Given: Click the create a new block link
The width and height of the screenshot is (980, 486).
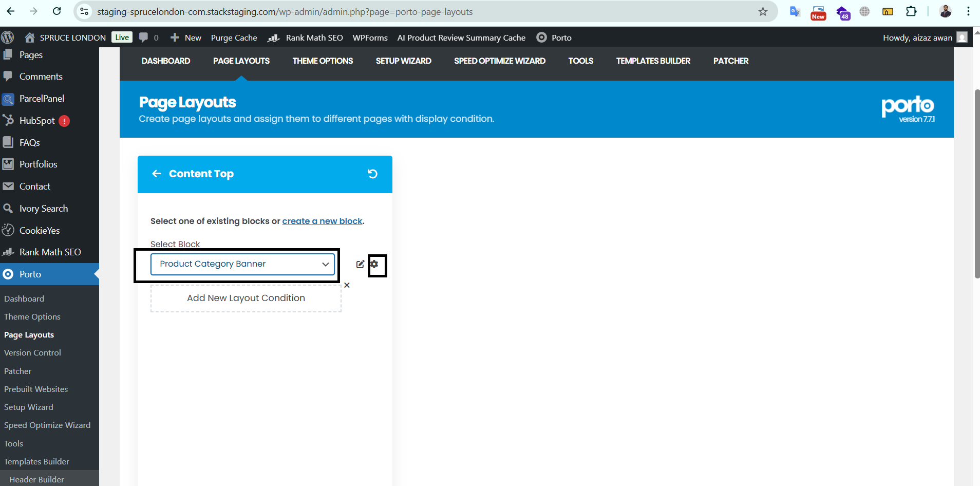Looking at the screenshot, I should pos(323,221).
